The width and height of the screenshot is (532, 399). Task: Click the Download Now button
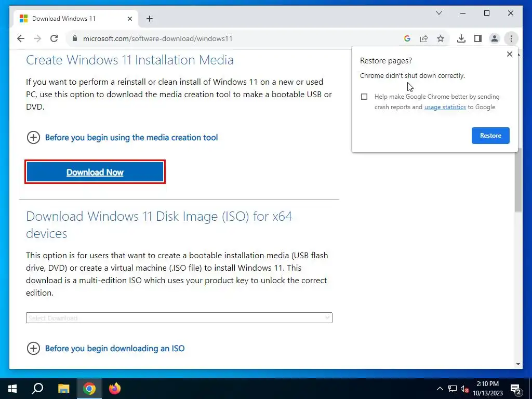pos(95,172)
